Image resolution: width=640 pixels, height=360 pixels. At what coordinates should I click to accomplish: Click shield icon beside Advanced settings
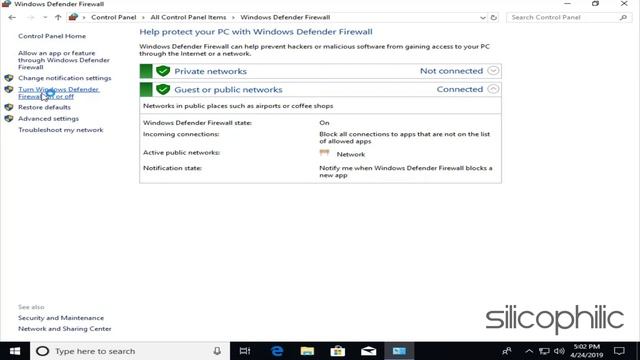[x=9, y=119]
